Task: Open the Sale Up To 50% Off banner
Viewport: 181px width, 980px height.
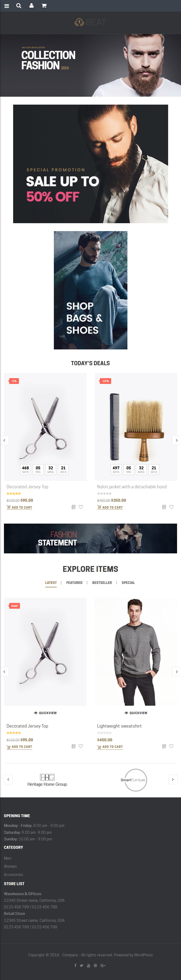Action: tap(90, 164)
